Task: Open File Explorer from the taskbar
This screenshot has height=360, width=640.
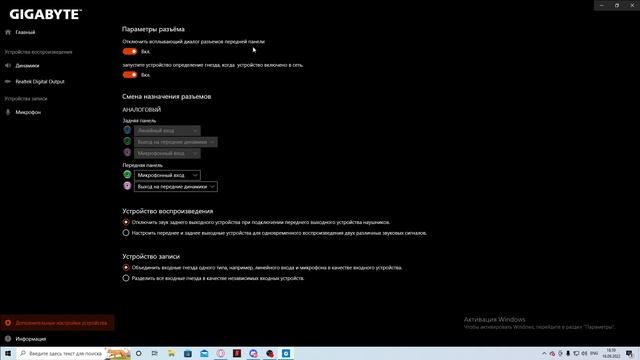Action: point(171,353)
